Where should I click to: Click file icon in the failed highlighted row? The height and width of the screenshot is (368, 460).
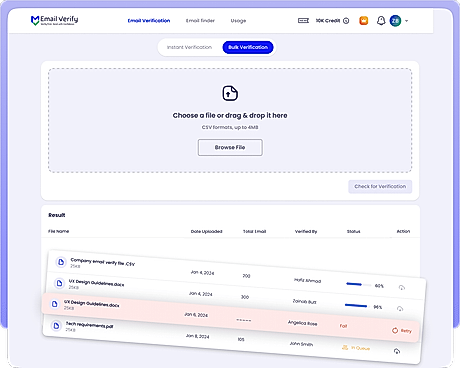[x=54, y=304]
